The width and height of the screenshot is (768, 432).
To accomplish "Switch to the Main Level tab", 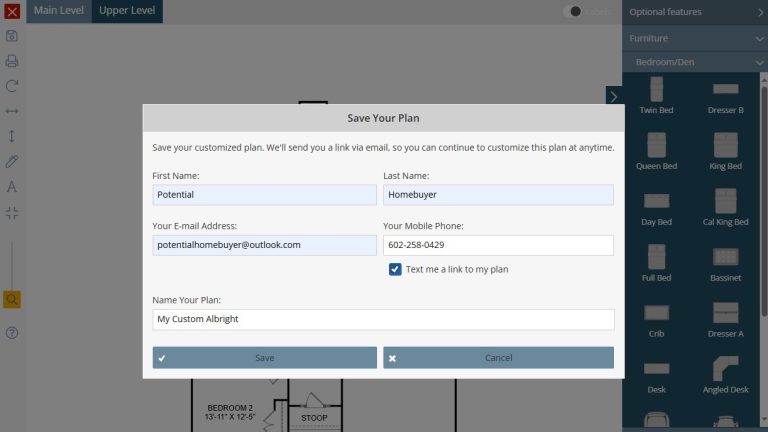I will (59, 10).
